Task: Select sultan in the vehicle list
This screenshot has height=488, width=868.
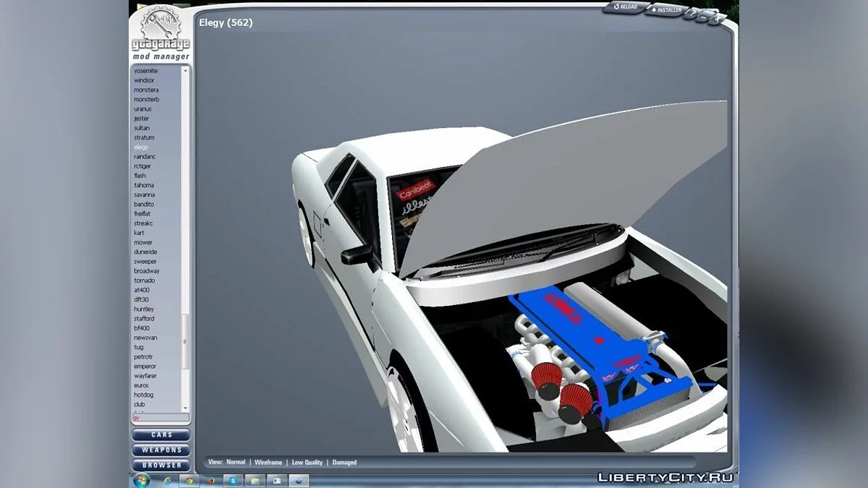Action: [x=142, y=128]
